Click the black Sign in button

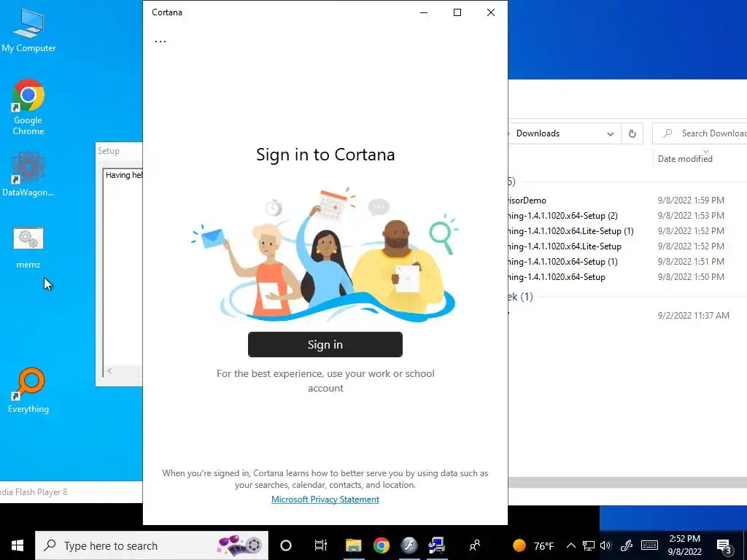(x=325, y=344)
